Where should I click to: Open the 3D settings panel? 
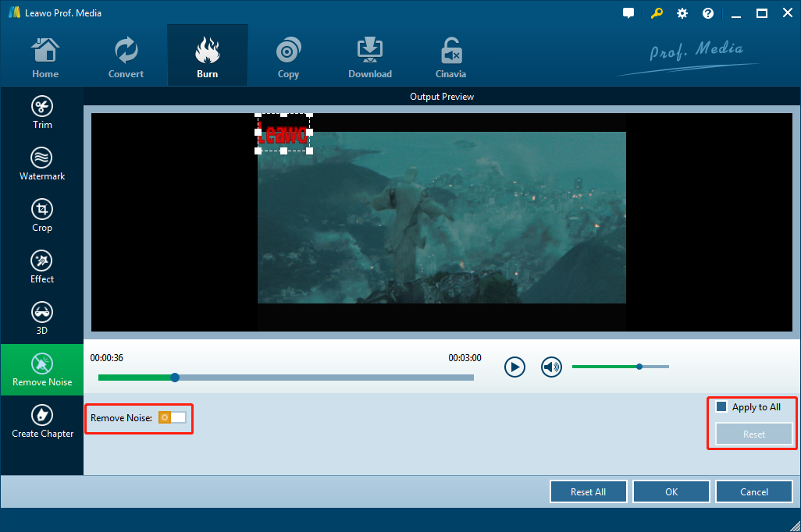42,318
